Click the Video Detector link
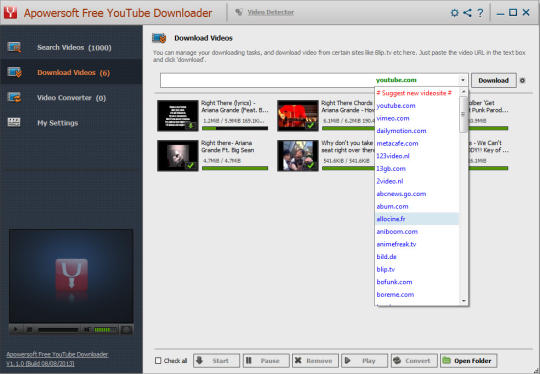The height and width of the screenshot is (374, 540). point(270,12)
